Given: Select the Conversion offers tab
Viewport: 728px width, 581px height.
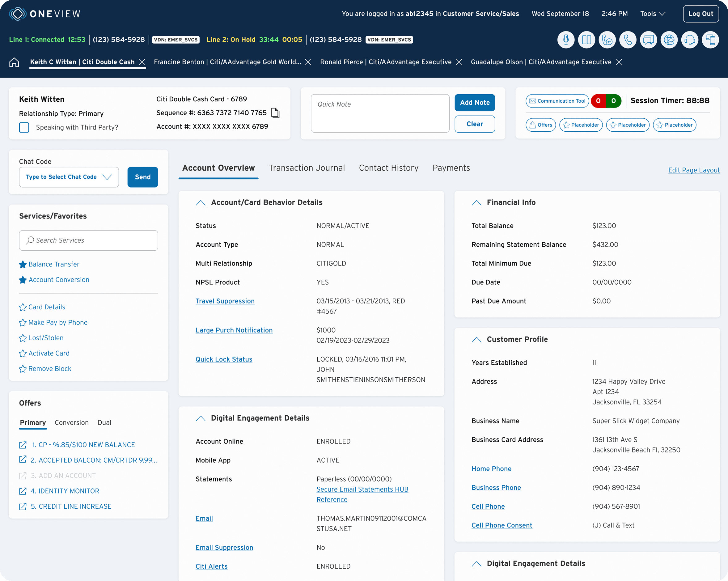Looking at the screenshot, I should (72, 422).
